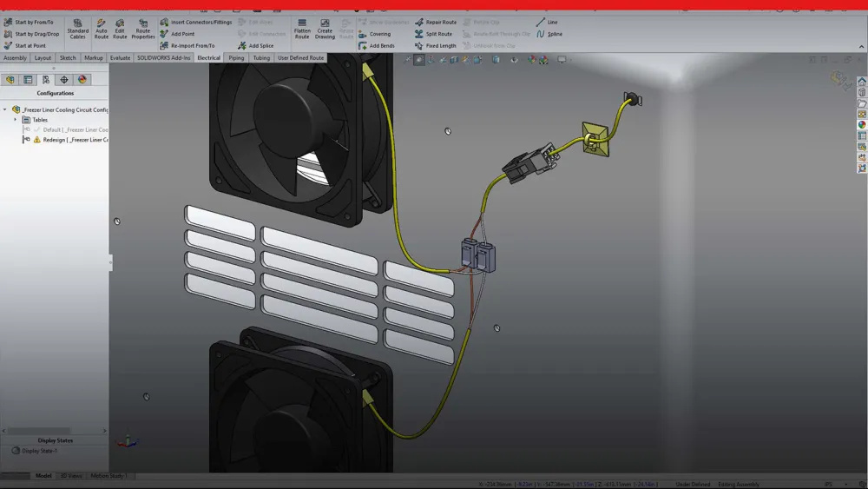868x489 pixels.
Task: Switch to the Tubing tab
Action: 261,57
